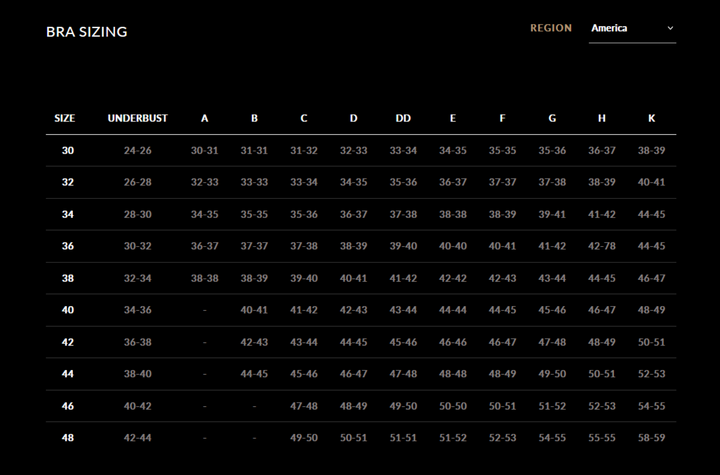Click the 42-44 underbust measurement cell
Image resolution: width=720 pixels, height=475 pixels.
click(x=138, y=438)
